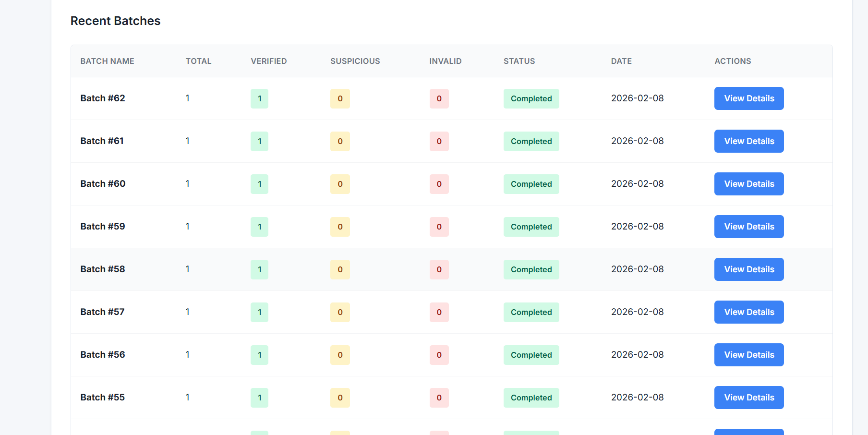Open View Details for Batch #58
This screenshot has height=435, width=868.
point(749,269)
